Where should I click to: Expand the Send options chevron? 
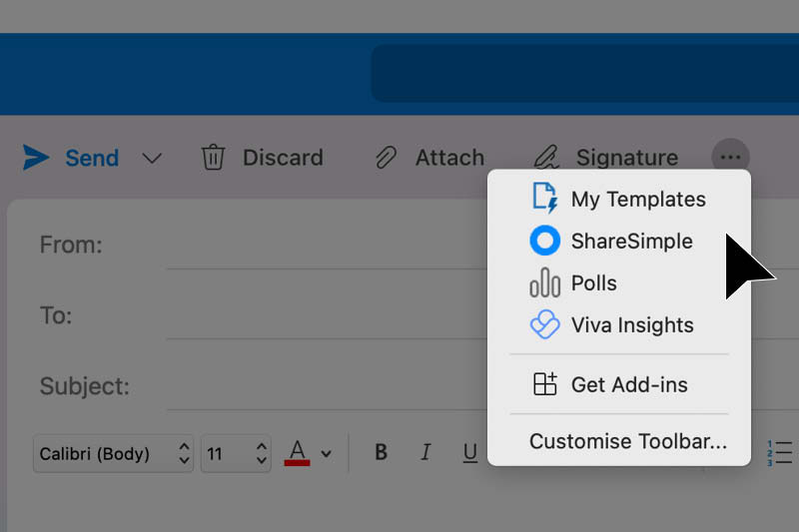point(152,159)
